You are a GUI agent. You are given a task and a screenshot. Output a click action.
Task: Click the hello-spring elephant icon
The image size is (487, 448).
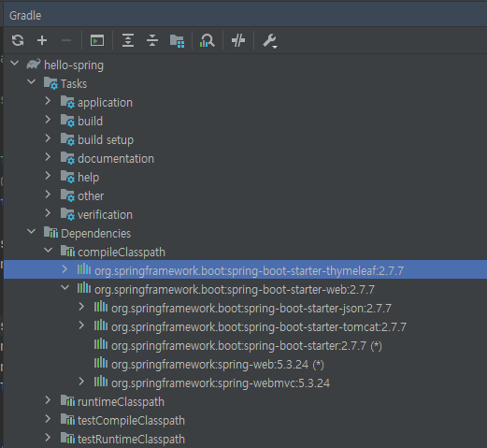pos(34,65)
